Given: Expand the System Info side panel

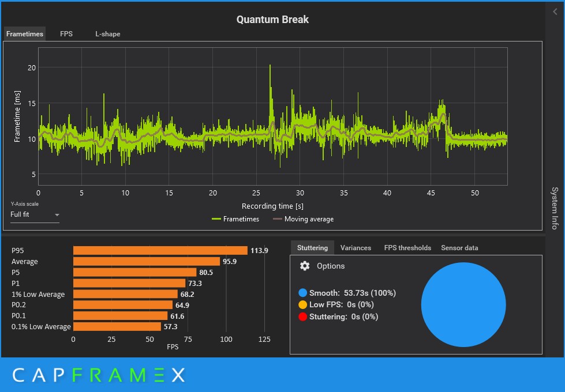Looking at the screenshot, I should pos(555,208).
